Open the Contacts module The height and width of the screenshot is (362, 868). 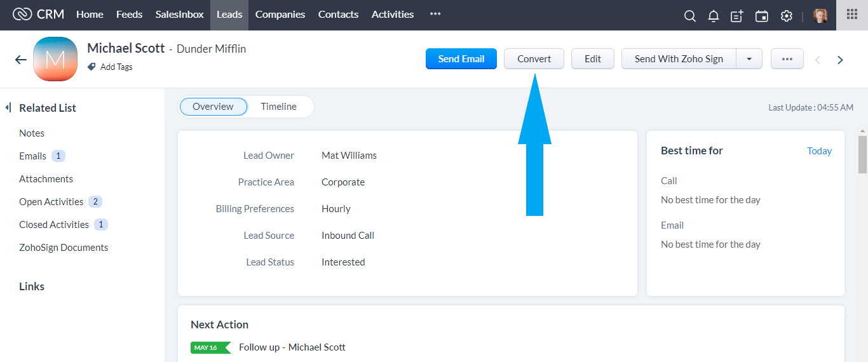click(x=338, y=14)
